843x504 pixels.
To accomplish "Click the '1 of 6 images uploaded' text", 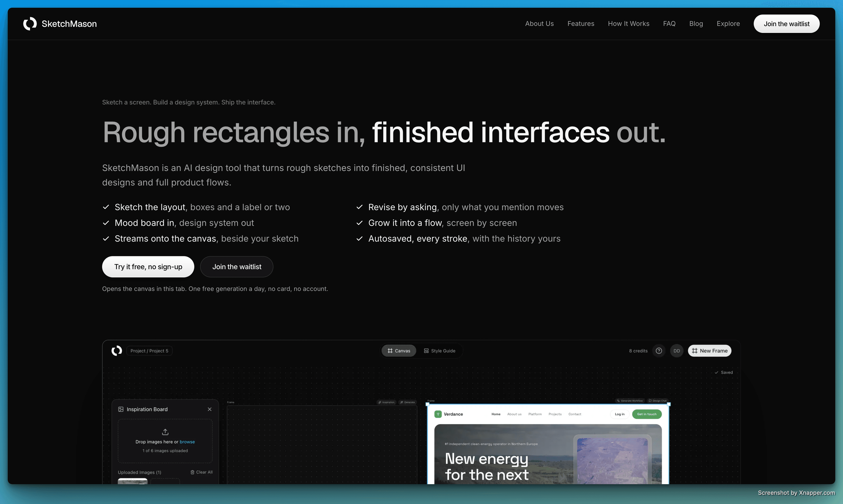I will coord(165,451).
